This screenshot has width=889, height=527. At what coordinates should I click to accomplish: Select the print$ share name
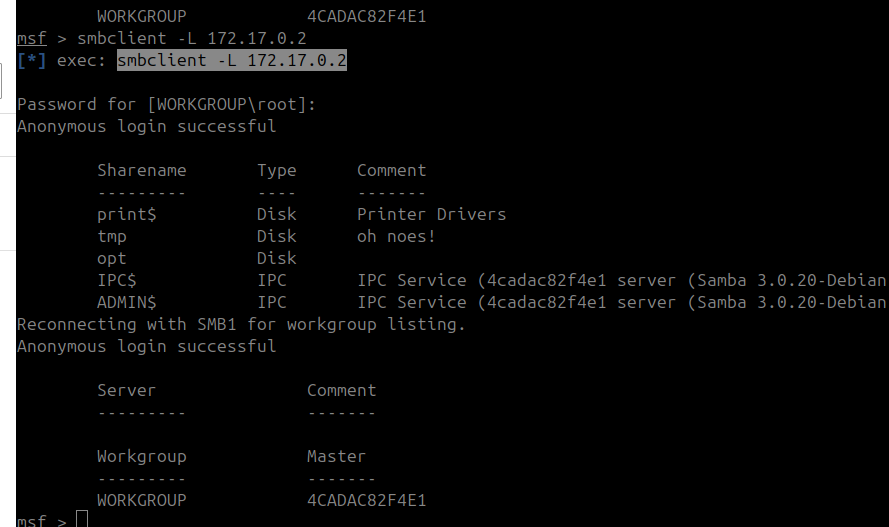tap(126, 214)
